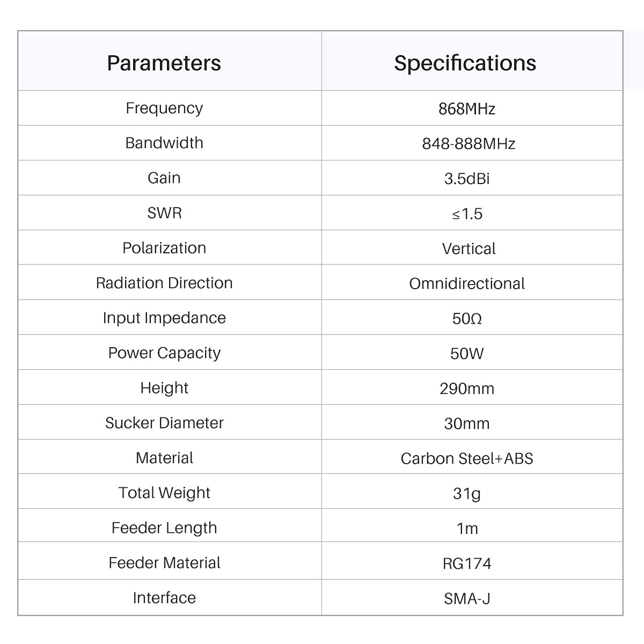Click the Gain parameter cell

[x=164, y=178]
